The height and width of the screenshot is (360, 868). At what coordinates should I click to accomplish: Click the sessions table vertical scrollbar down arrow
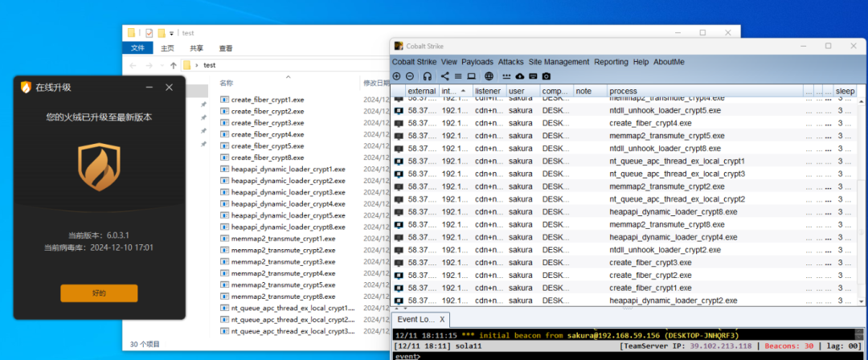click(861, 301)
